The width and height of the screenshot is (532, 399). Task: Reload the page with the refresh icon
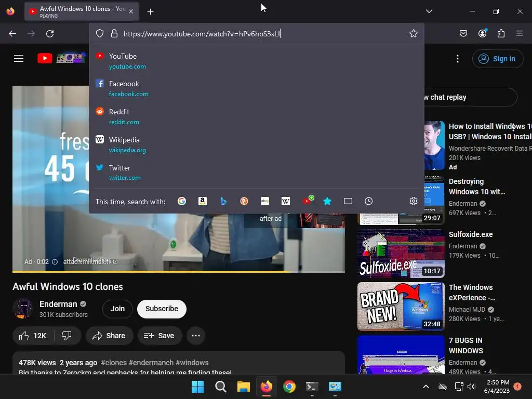pos(50,34)
